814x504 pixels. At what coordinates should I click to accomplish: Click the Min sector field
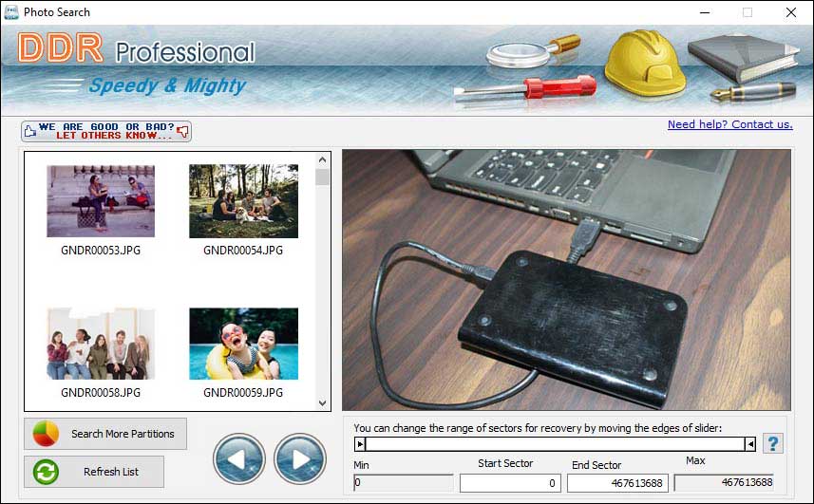(x=404, y=483)
